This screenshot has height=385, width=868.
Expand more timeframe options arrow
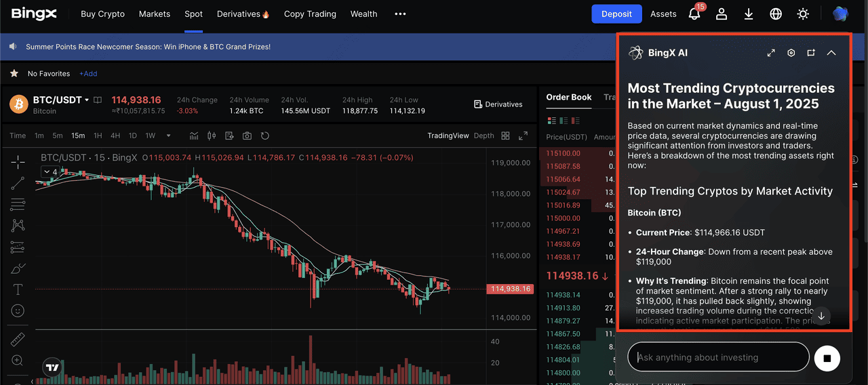169,136
